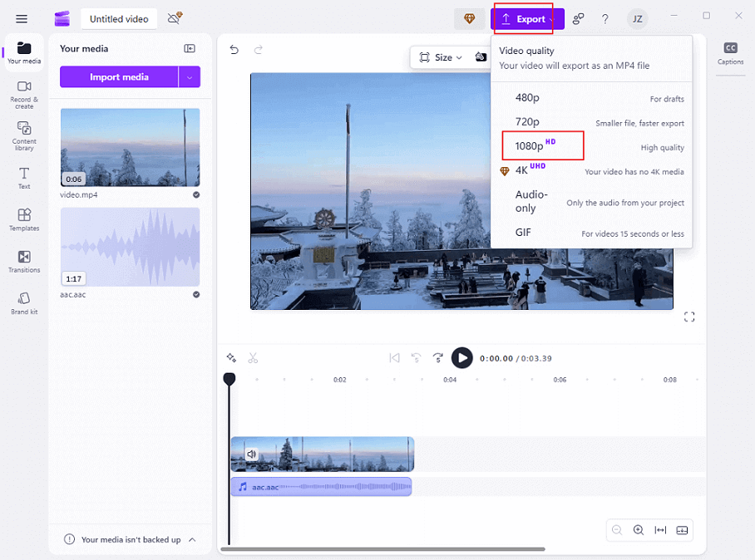Open the hamburger main menu

pos(21,19)
